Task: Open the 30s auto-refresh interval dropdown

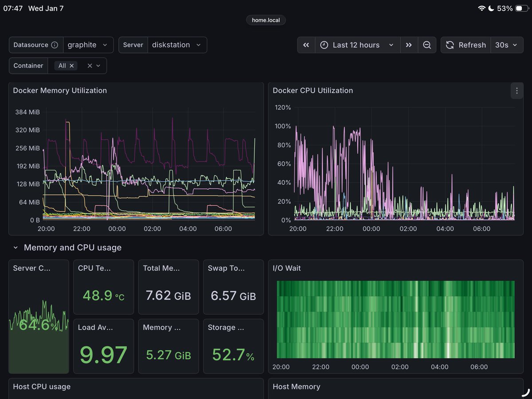Action: [506, 45]
